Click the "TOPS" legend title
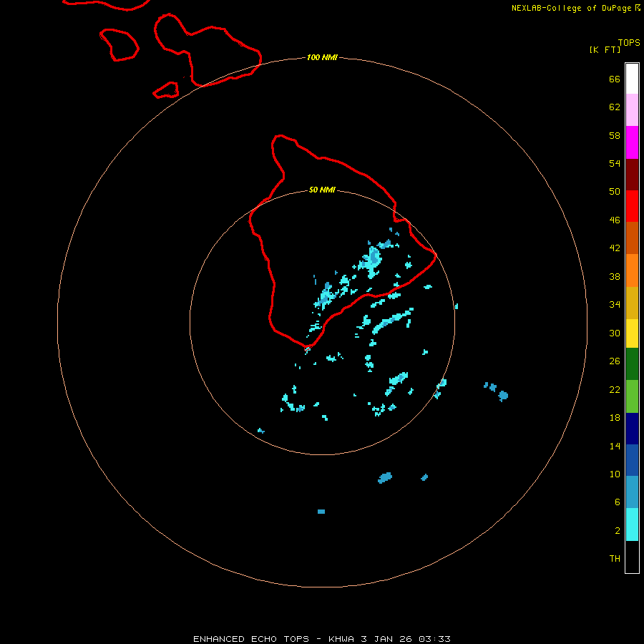 click(629, 42)
